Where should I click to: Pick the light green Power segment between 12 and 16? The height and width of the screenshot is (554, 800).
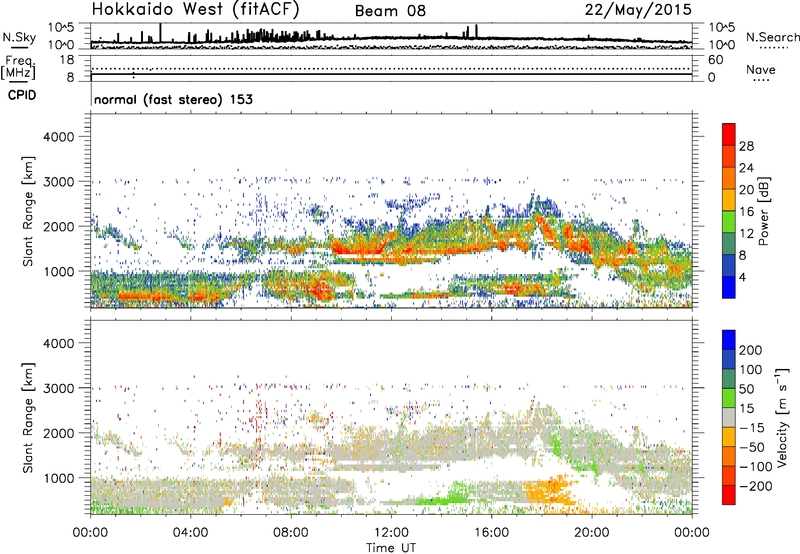[729, 222]
